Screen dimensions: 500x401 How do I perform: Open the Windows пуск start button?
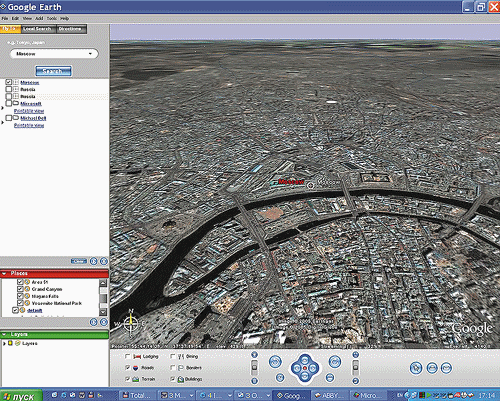[x=21, y=396]
